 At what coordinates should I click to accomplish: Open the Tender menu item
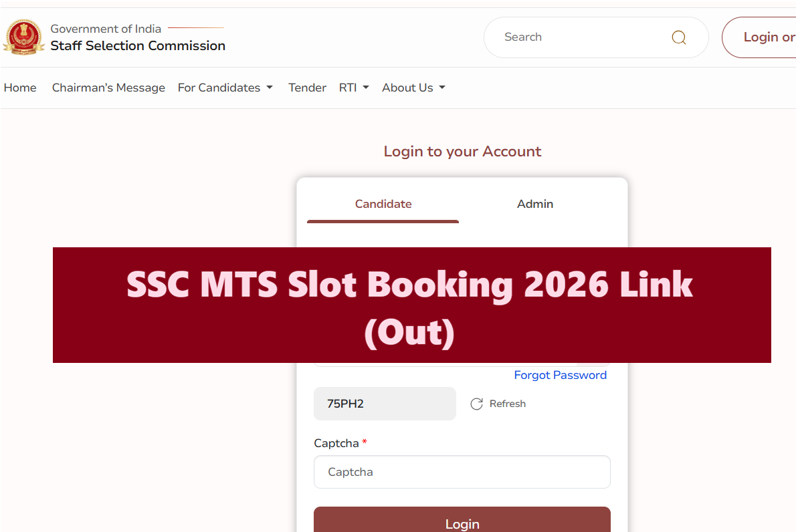click(307, 88)
